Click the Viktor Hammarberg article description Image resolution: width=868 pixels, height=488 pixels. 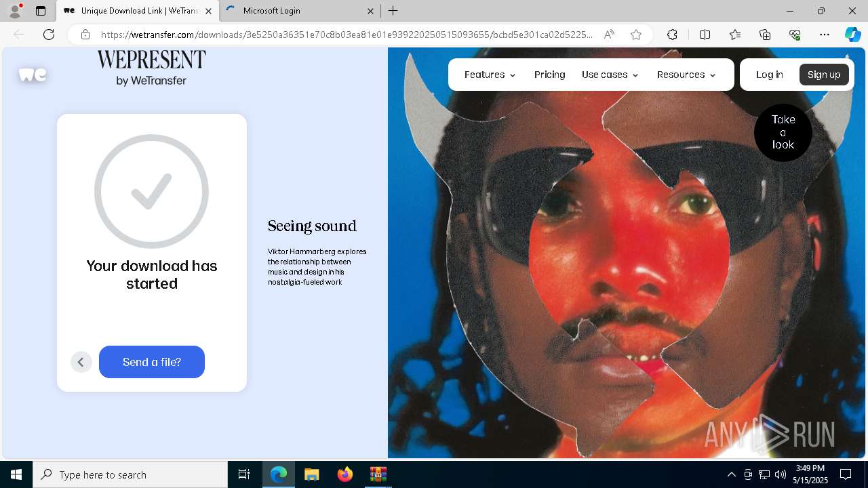coord(317,266)
